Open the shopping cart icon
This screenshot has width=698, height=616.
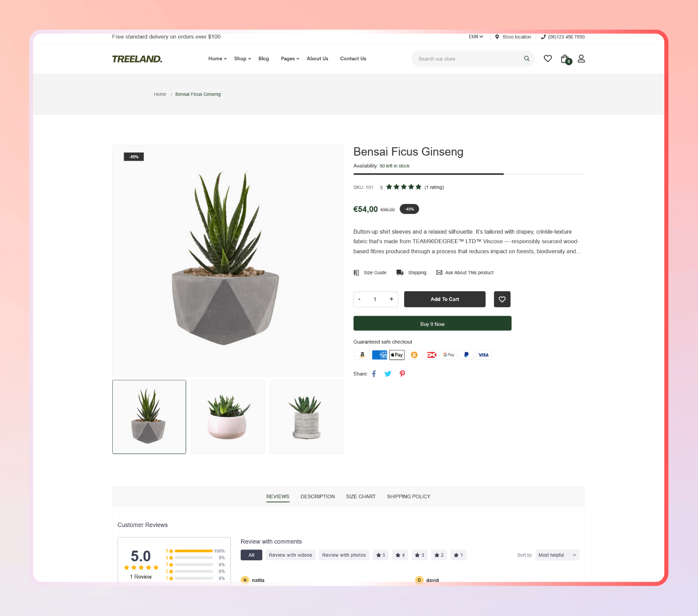point(566,59)
